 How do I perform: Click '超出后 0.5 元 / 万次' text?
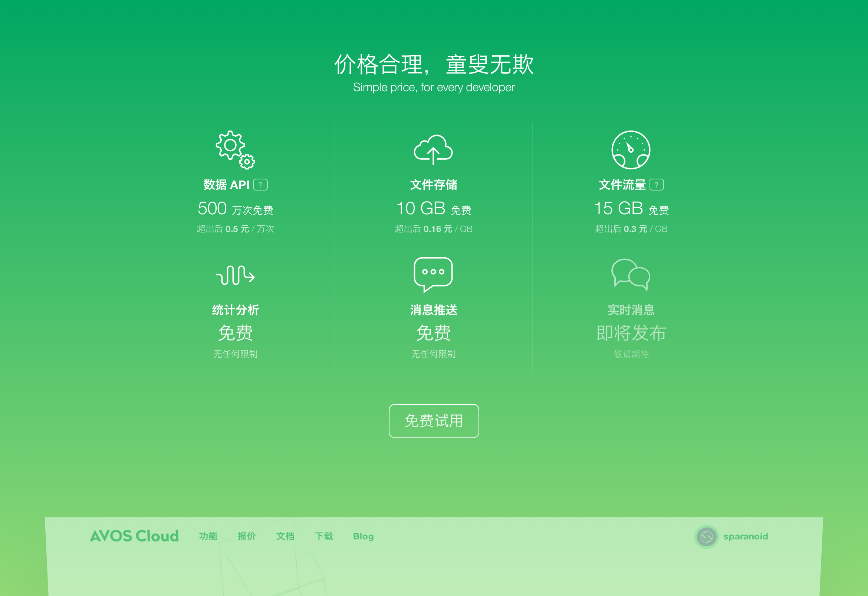tap(236, 229)
